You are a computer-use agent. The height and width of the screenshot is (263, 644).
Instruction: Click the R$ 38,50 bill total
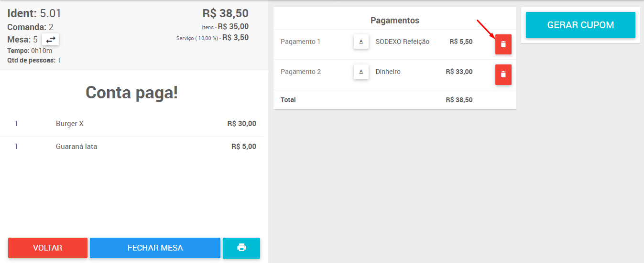(x=226, y=13)
